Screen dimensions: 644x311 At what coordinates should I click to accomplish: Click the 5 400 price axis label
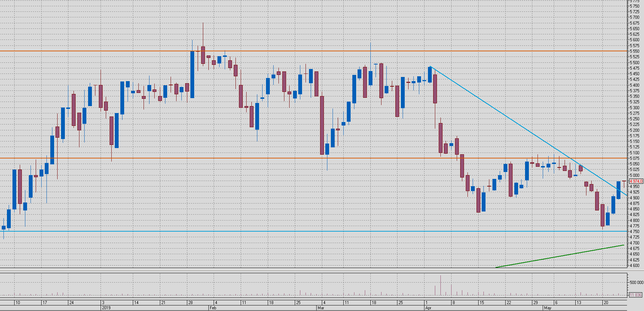(635, 85)
